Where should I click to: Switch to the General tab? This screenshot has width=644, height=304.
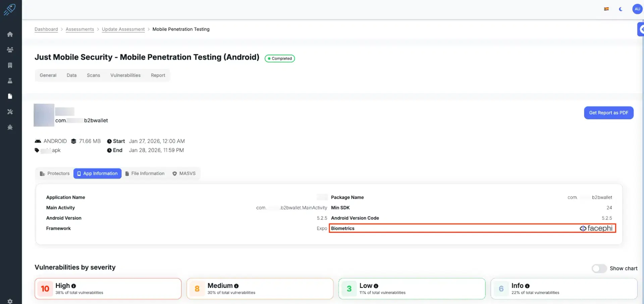(48, 75)
